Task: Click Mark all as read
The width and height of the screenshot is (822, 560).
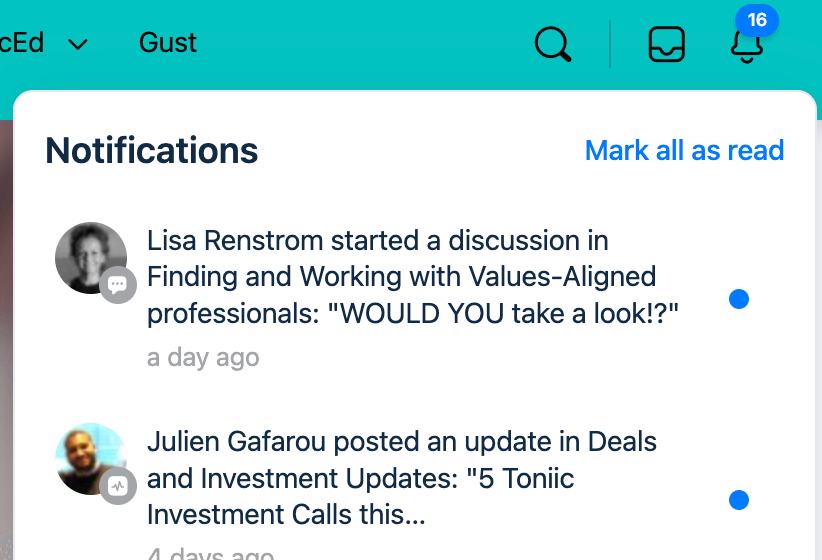Action: [684, 150]
